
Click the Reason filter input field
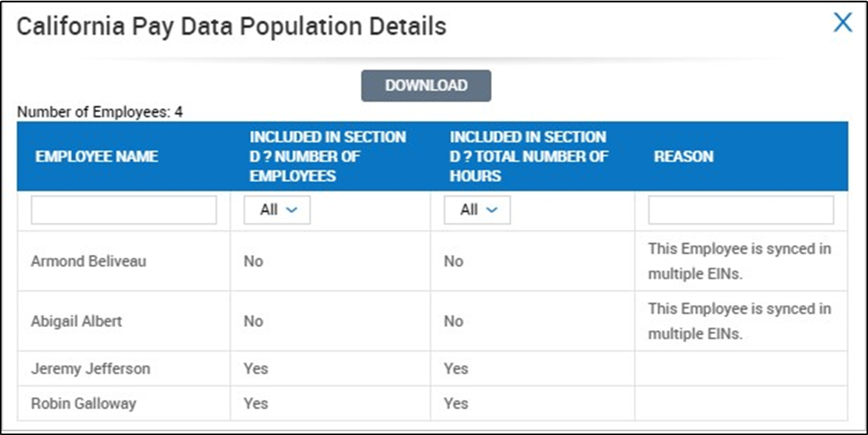pos(741,210)
